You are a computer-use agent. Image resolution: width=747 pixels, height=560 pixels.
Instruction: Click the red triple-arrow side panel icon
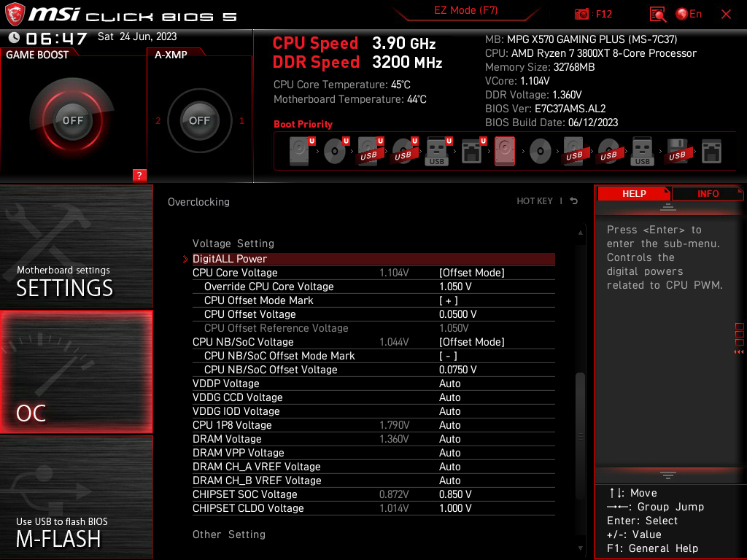click(738, 352)
